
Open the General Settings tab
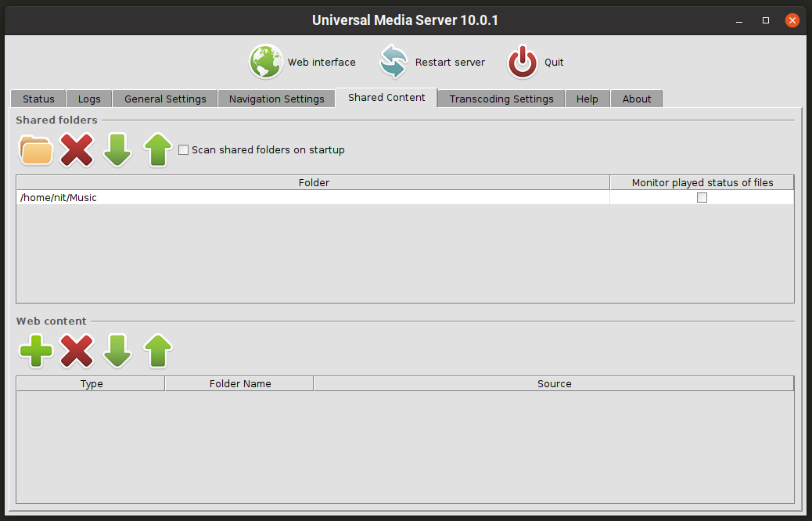point(165,99)
